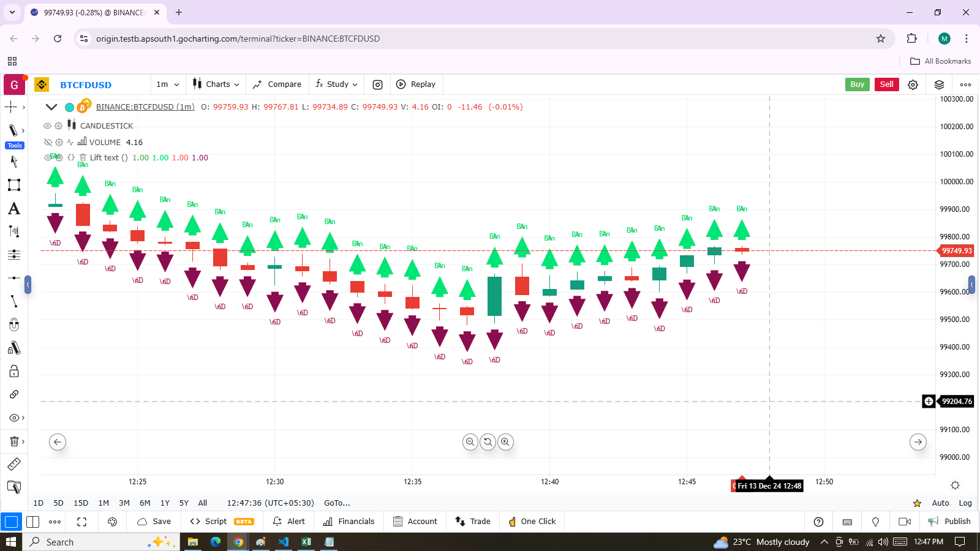Screen dimensions: 980x551
Task: Toggle CANDLESTICK visibility eye icon
Action: [47, 126]
